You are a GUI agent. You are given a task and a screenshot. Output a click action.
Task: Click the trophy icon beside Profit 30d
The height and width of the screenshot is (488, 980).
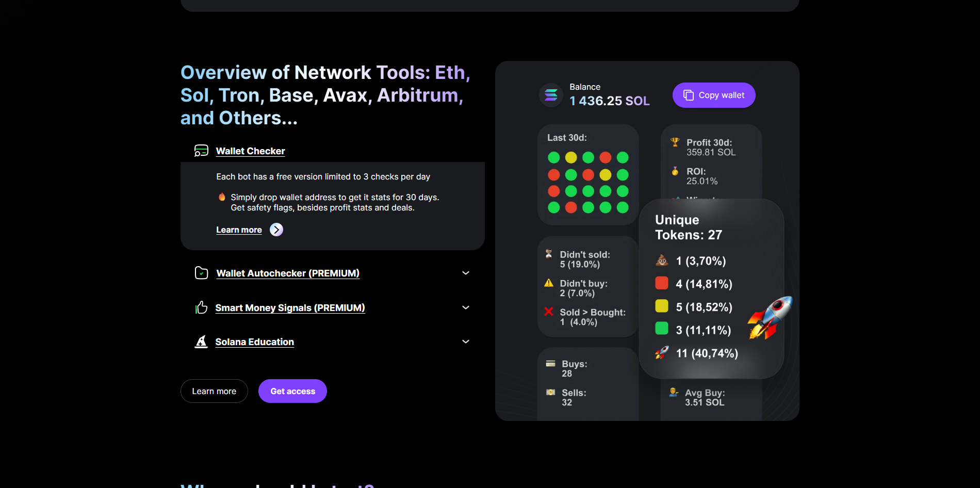pyautogui.click(x=675, y=142)
